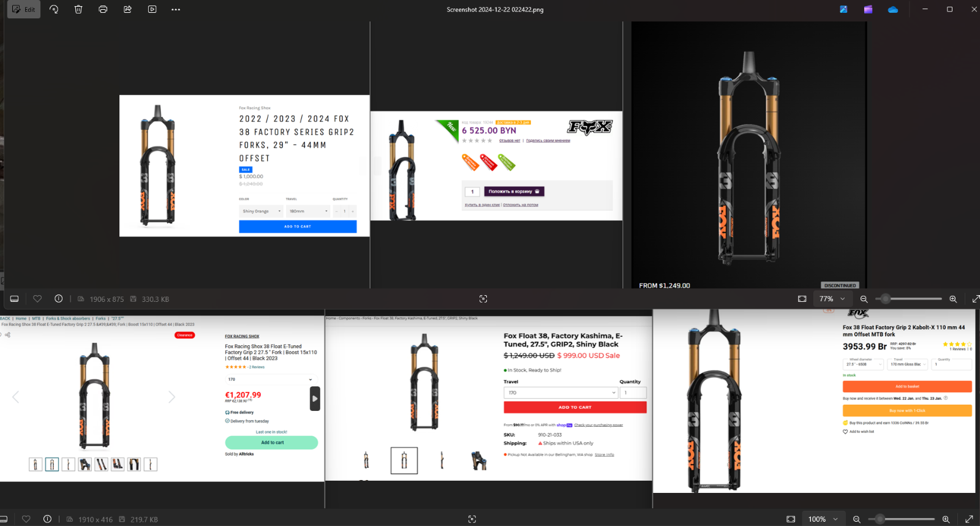Favorite the photo with the heart in the 77% window
This screenshot has width=980, height=526.
pos(37,299)
